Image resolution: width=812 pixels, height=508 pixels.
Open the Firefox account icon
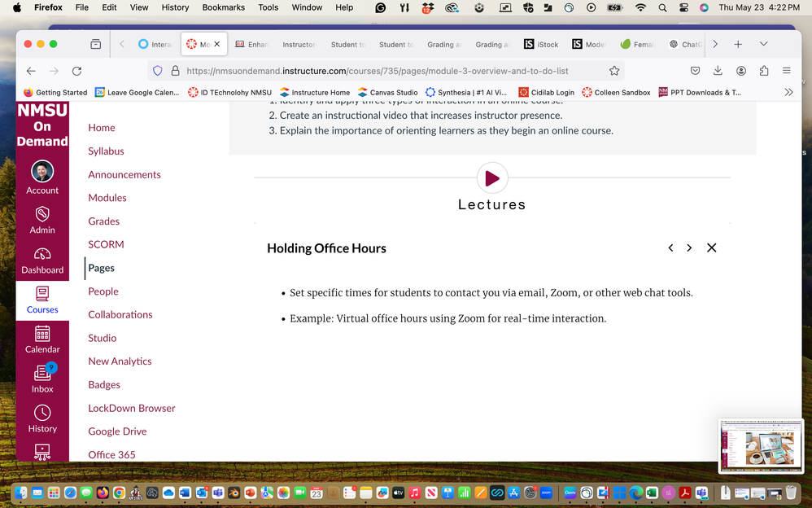click(741, 71)
